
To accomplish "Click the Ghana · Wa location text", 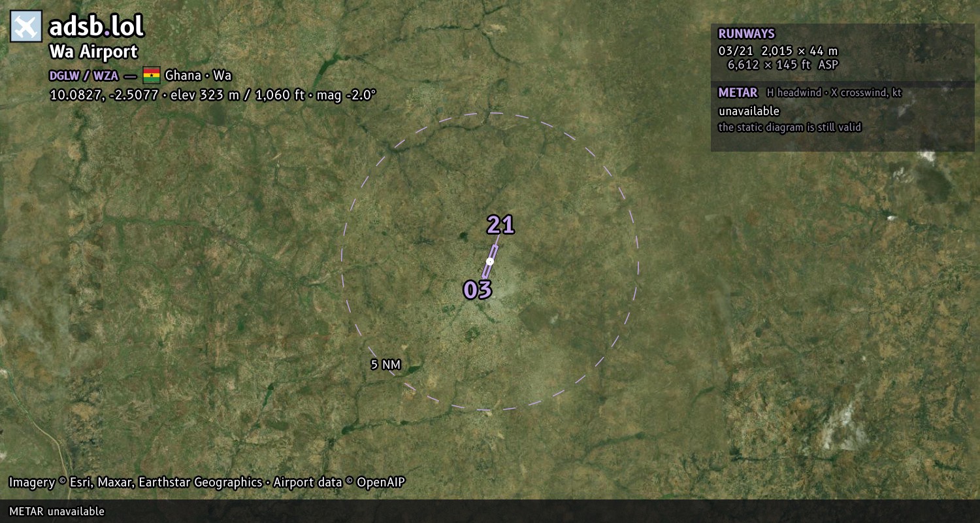I will click(x=199, y=76).
